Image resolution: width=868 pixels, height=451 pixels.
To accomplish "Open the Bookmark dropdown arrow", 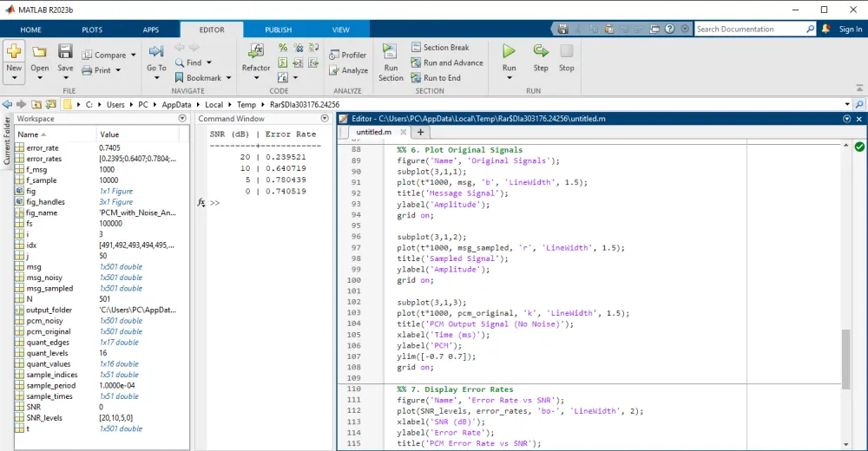I will (228, 78).
